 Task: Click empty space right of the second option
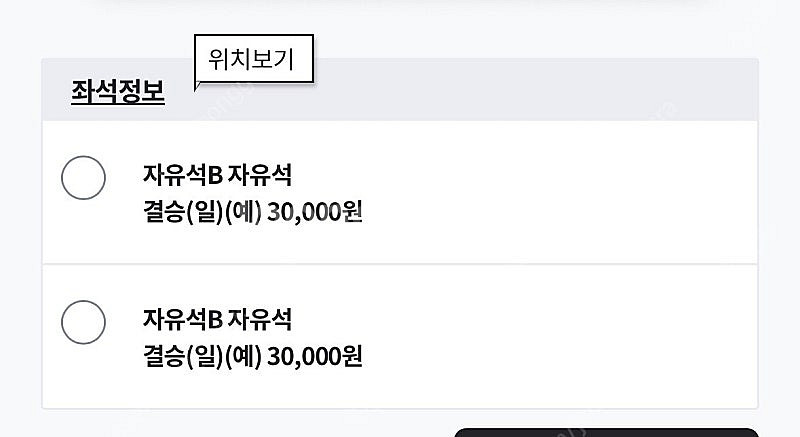click(x=580, y=337)
